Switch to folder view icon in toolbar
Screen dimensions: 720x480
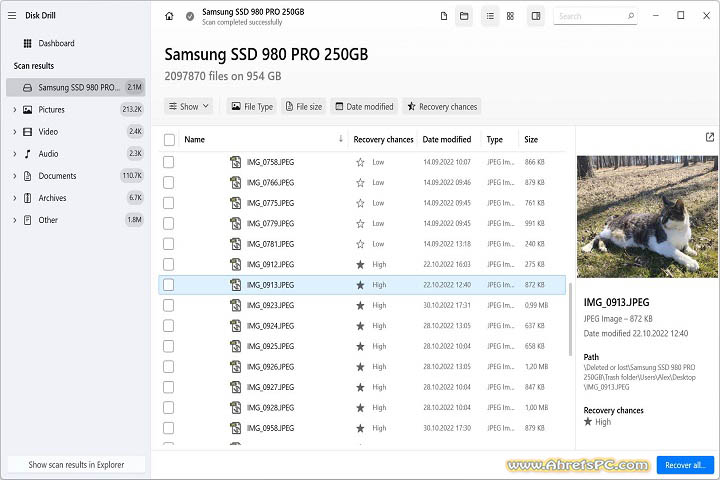tap(464, 16)
